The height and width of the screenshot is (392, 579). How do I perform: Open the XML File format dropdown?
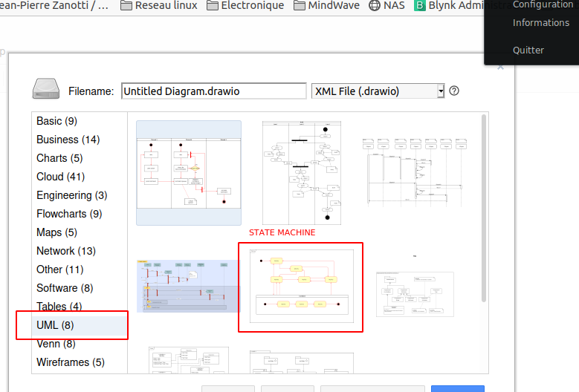[378, 91]
